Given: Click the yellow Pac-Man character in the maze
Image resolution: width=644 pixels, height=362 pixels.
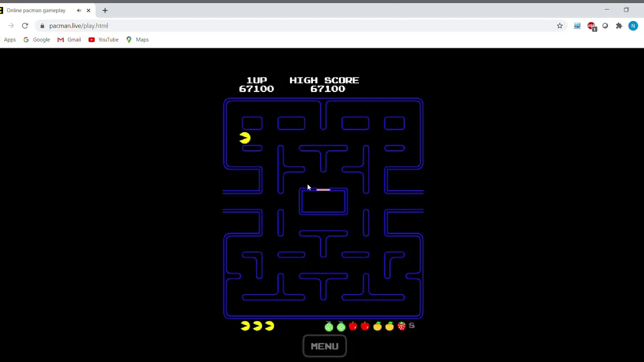Looking at the screenshot, I should tap(245, 138).
